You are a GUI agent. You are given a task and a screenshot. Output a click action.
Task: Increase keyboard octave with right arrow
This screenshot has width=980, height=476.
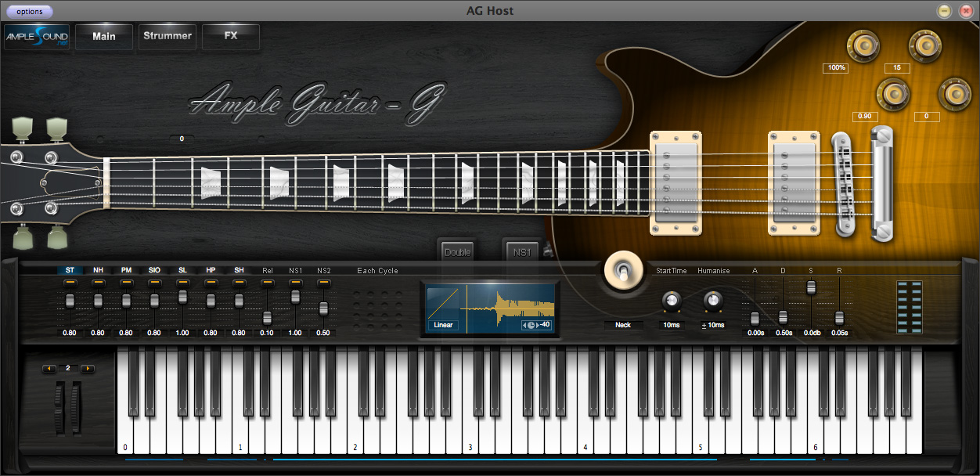click(87, 368)
